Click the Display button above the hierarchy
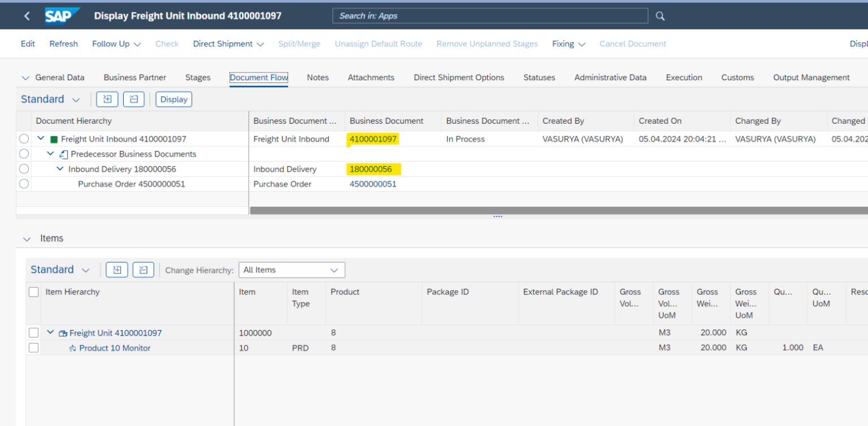The image size is (868, 426). pos(173,99)
